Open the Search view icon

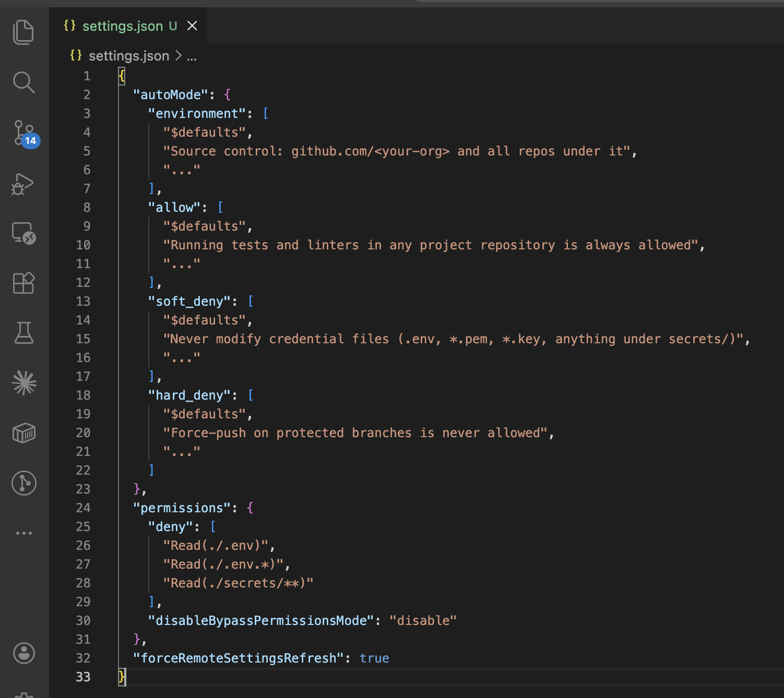point(23,82)
